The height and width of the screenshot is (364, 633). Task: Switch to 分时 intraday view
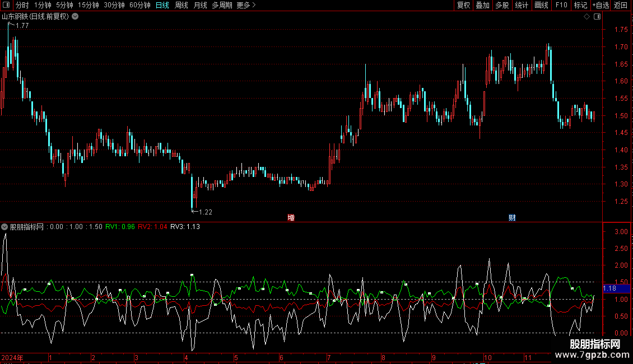tap(22, 5)
